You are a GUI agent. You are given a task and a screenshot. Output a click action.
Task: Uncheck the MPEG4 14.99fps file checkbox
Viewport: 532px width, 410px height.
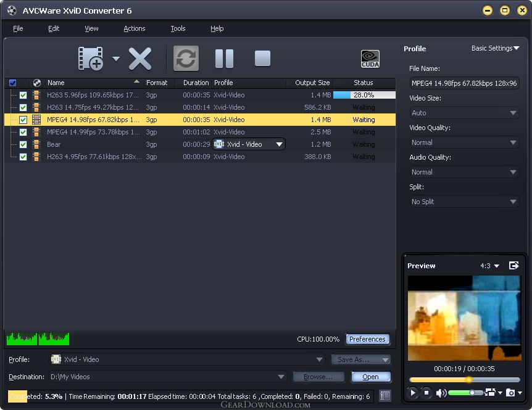point(23,132)
